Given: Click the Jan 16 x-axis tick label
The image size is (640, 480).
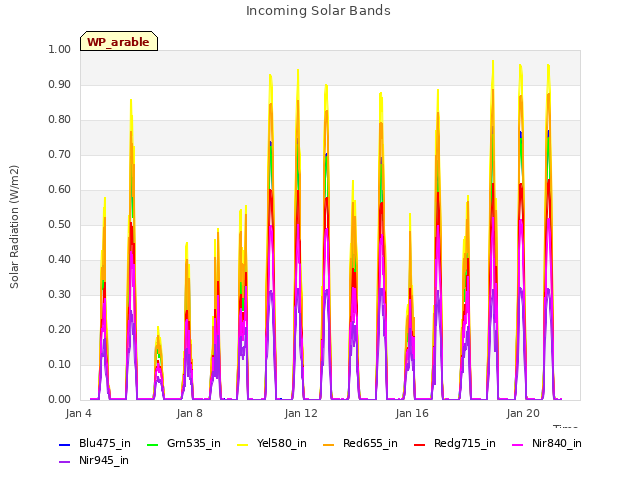Looking at the screenshot, I should coord(412,413).
